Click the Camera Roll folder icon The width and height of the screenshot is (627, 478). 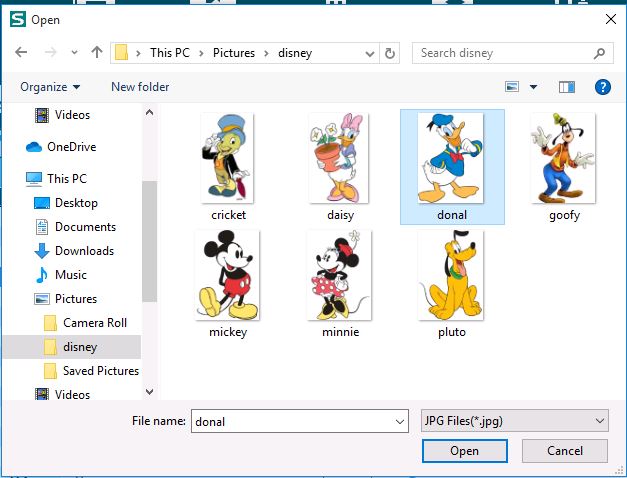tap(50, 323)
